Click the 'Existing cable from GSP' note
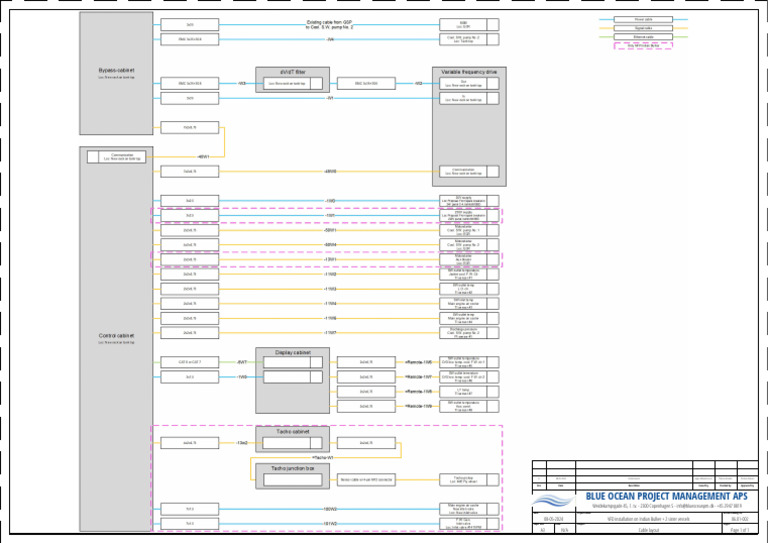The image size is (768, 543). coord(329,24)
